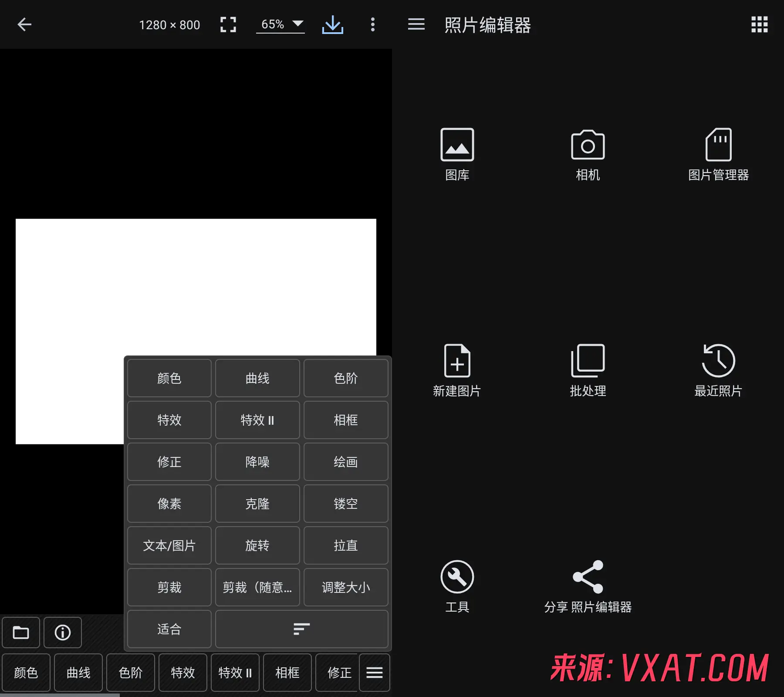Toggle fullscreen view icon
This screenshot has height=697, width=784.
click(x=228, y=24)
